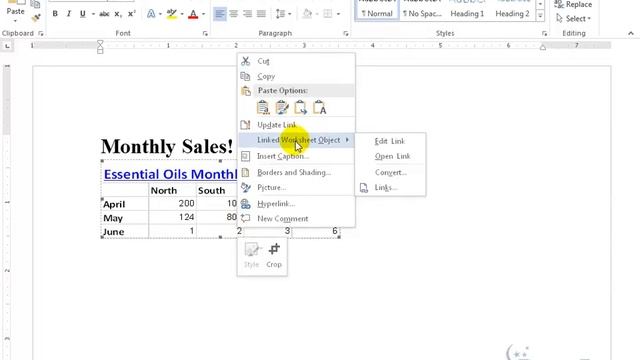Viewport: 640px width, 360px height.
Task: Choose Cut from context menu
Action: point(296,61)
